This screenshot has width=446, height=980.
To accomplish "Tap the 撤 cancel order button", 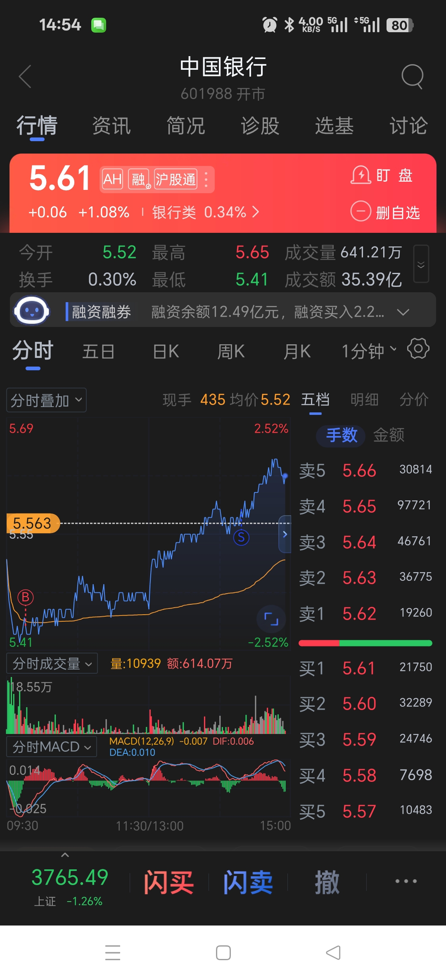I will pos(327,882).
